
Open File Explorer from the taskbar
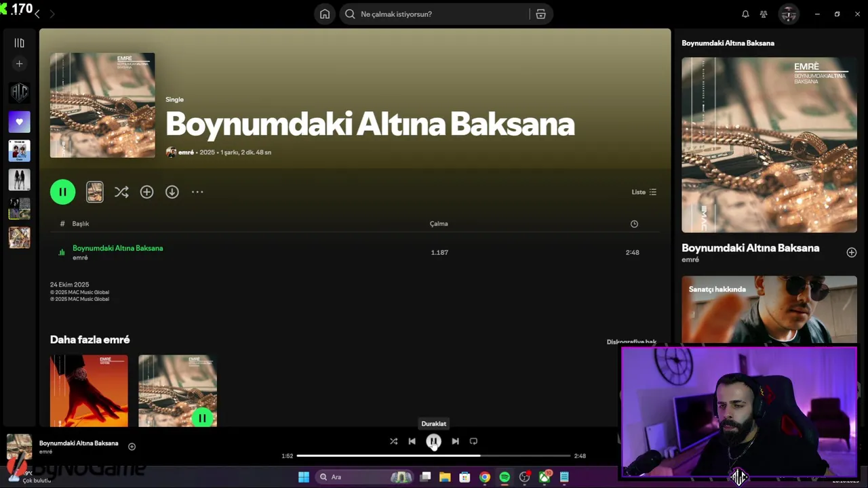coord(445,477)
